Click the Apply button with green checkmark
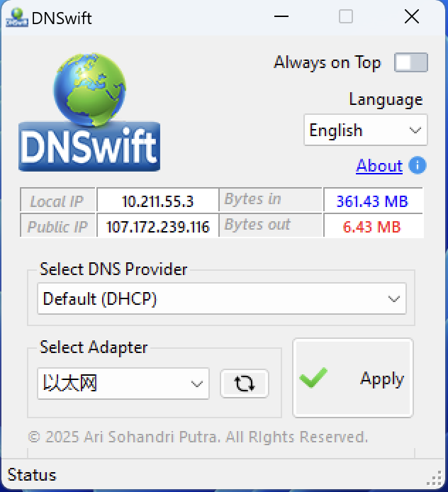The width and height of the screenshot is (448, 492). click(353, 378)
